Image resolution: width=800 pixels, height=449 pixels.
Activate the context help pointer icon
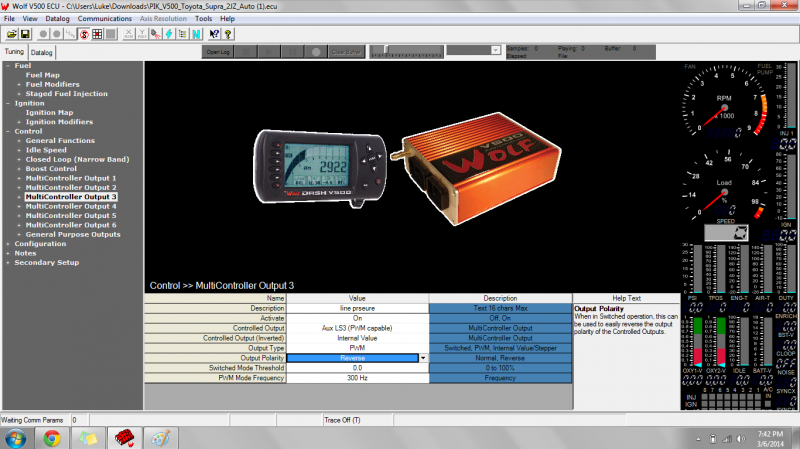[x=214, y=34]
